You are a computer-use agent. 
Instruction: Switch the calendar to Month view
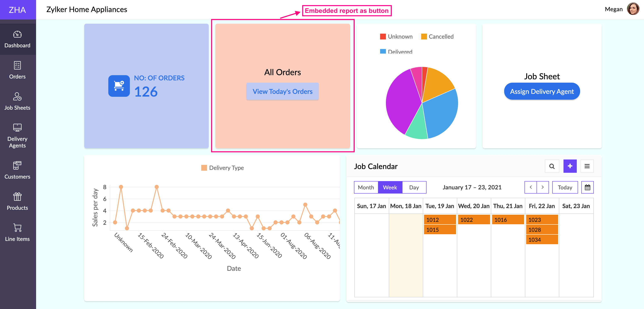tap(366, 187)
